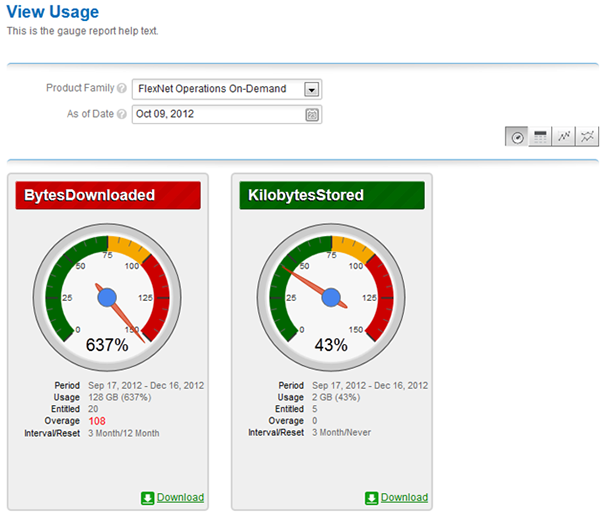Click the Product Family label
The height and width of the screenshot is (516, 600).
tap(80, 88)
